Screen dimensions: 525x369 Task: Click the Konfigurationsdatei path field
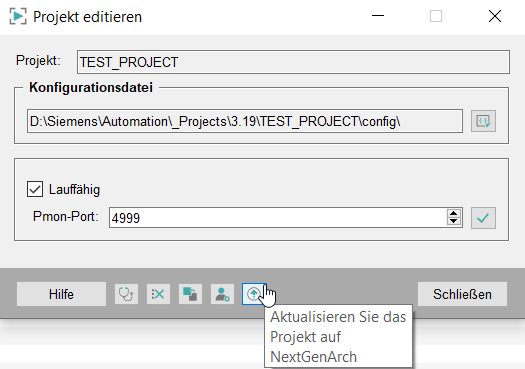click(x=245, y=121)
